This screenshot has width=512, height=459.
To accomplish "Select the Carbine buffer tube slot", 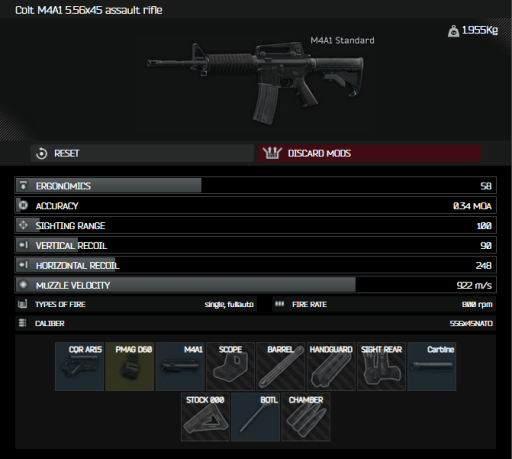I will click(x=432, y=366).
